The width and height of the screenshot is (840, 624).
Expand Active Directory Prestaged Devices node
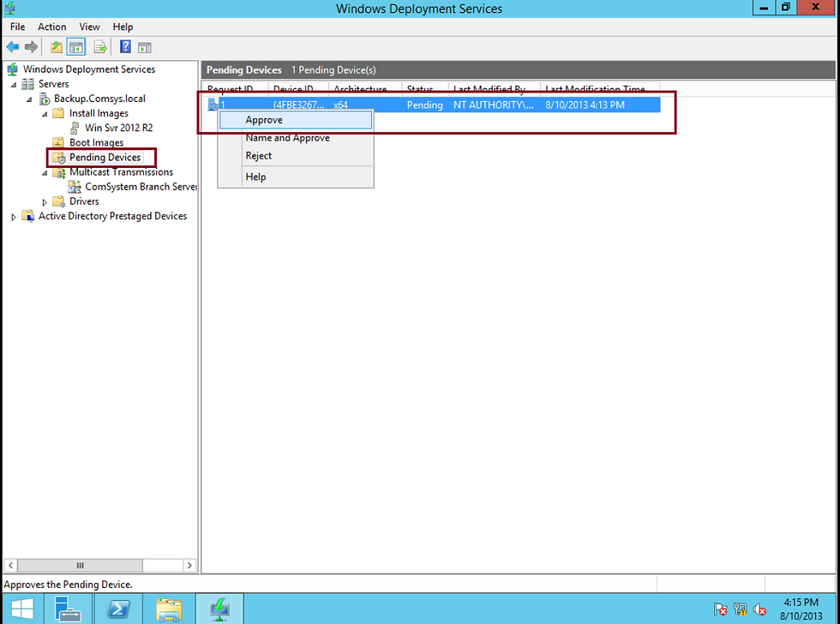14,217
